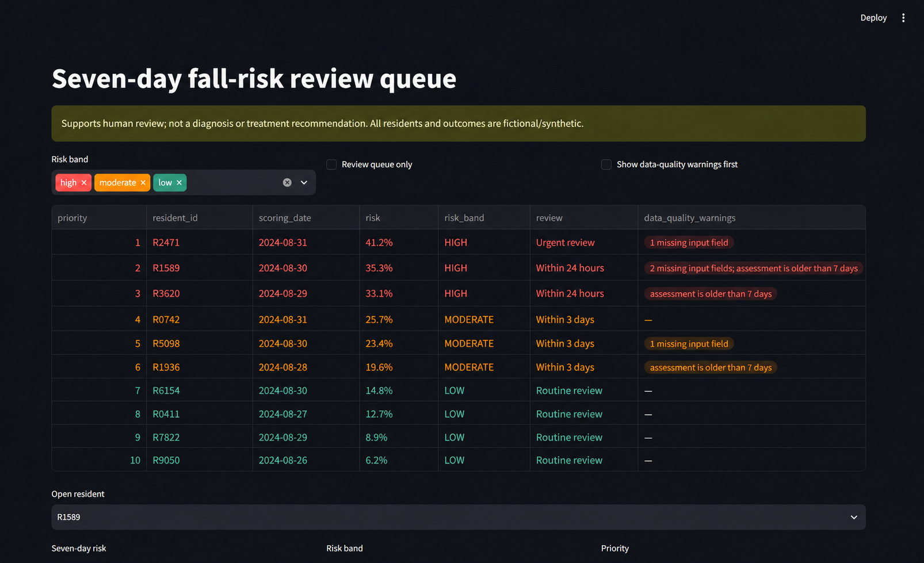Viewport: 924px width, 563px height.
Task: Remove the low risk band tag
Action: click(x=179, y=183)
